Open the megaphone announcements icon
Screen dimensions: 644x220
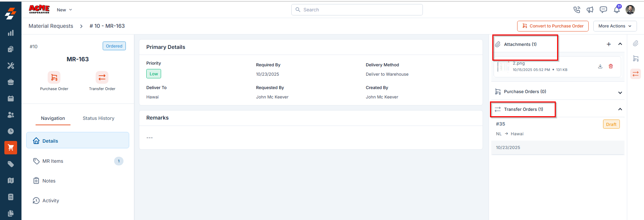click(590, 10)
